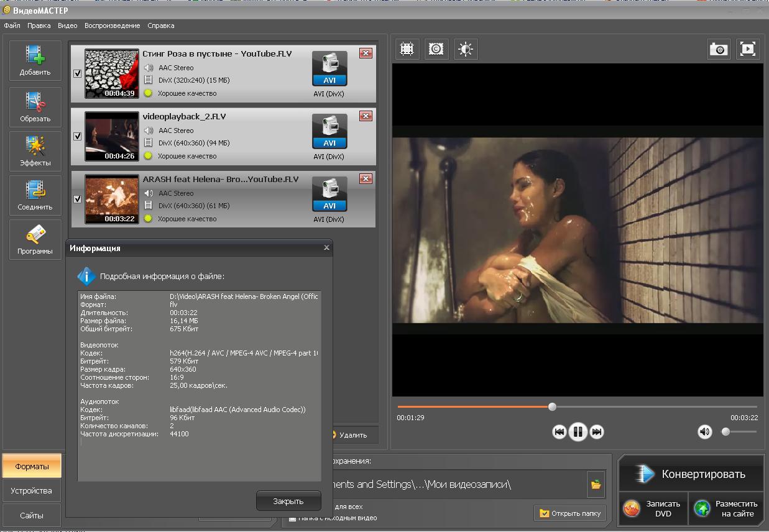Click the volume slider handle

(x=725, y=431)
